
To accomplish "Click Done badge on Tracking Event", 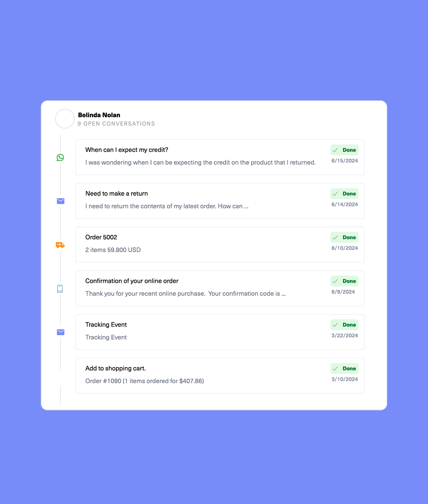I will pyautogui.click(x=345, y=325).
